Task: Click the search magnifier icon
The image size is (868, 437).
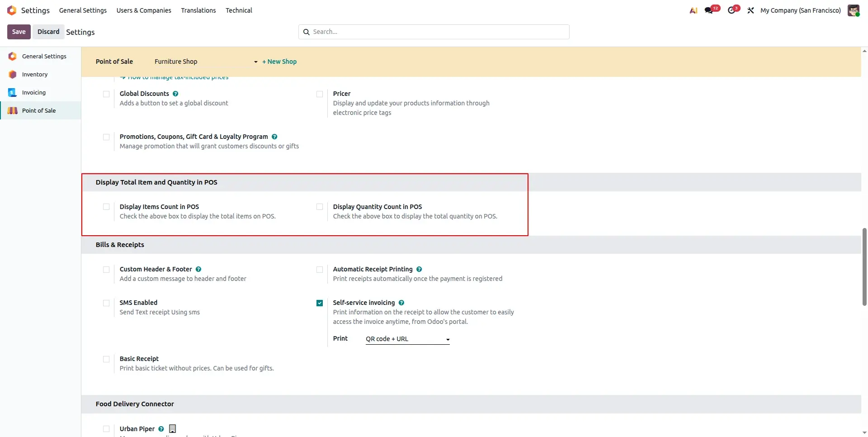Action: coord(306,32)
